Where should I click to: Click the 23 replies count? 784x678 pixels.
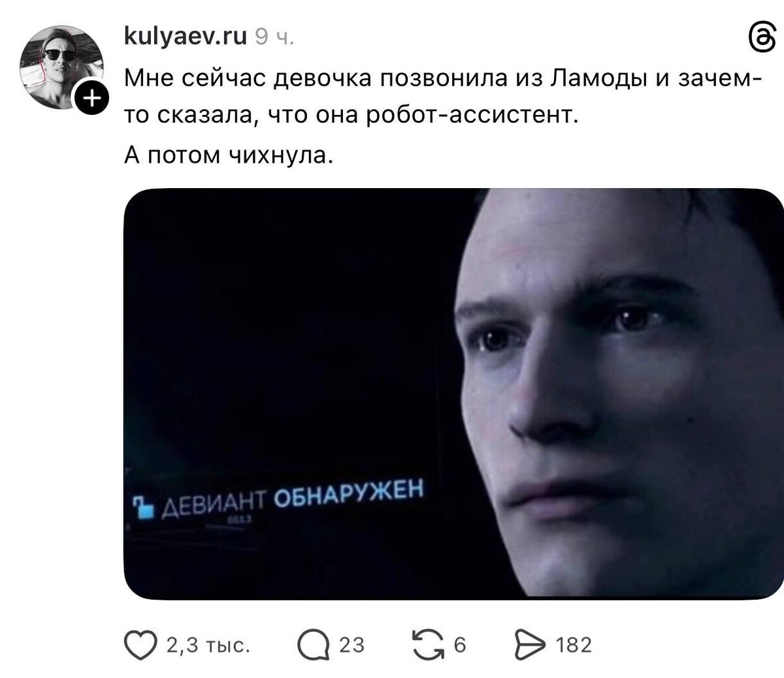point(351,645)
